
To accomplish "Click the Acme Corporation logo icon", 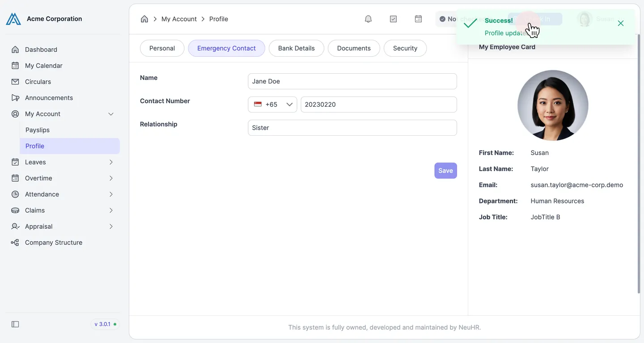I will click(13, 19).
